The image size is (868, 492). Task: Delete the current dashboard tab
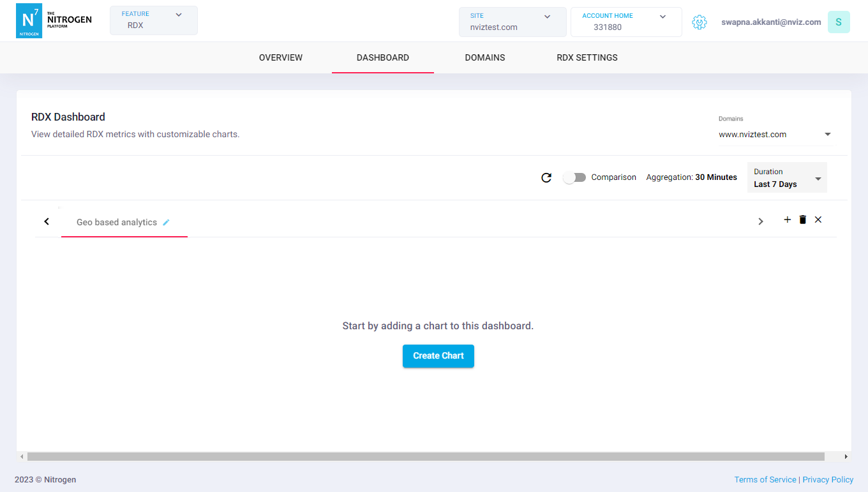803,220
